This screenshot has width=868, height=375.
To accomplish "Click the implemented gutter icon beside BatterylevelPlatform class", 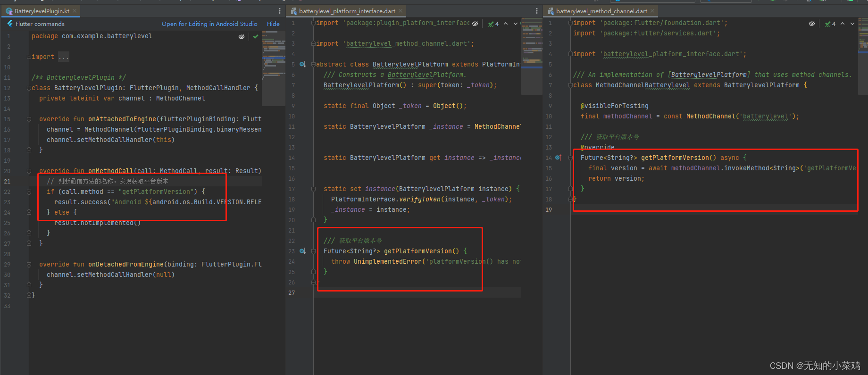I will [303, 64].
